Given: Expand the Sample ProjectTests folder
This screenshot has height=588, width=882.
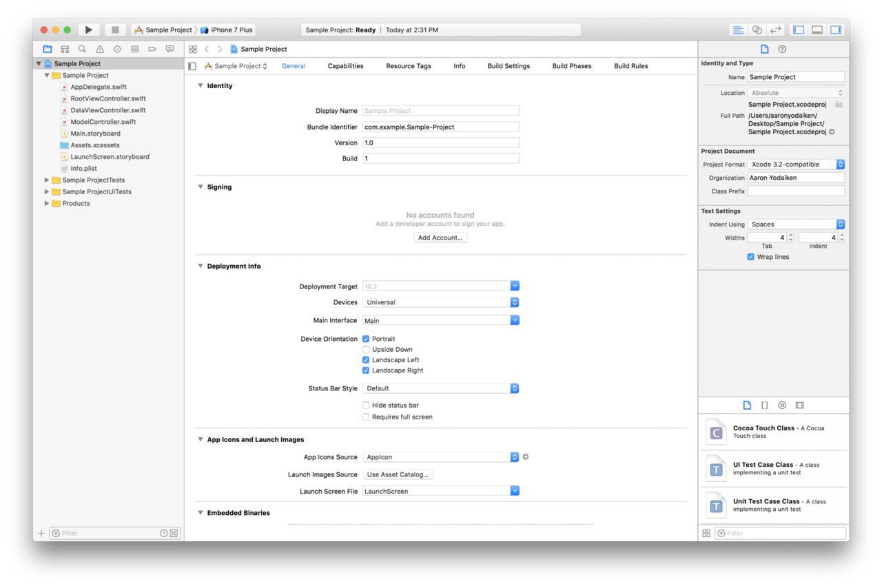Looking at the screenshot, I should click(x=48, y=180).
